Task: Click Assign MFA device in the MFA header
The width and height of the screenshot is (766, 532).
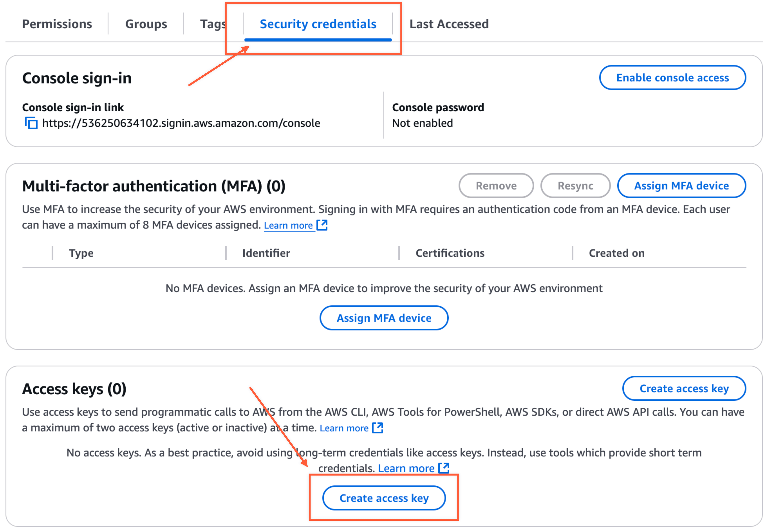Action: [x=681, y=186]
